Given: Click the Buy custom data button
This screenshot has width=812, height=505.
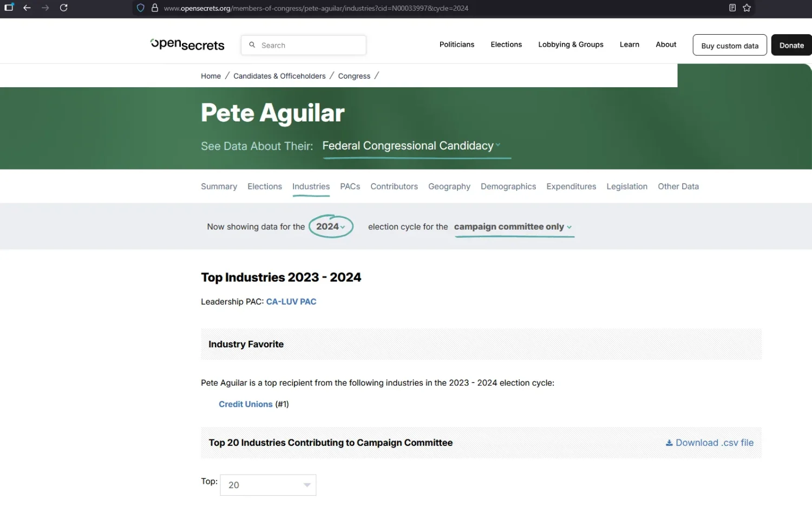Looking at the screenshot, I should (x=730, y=46).
